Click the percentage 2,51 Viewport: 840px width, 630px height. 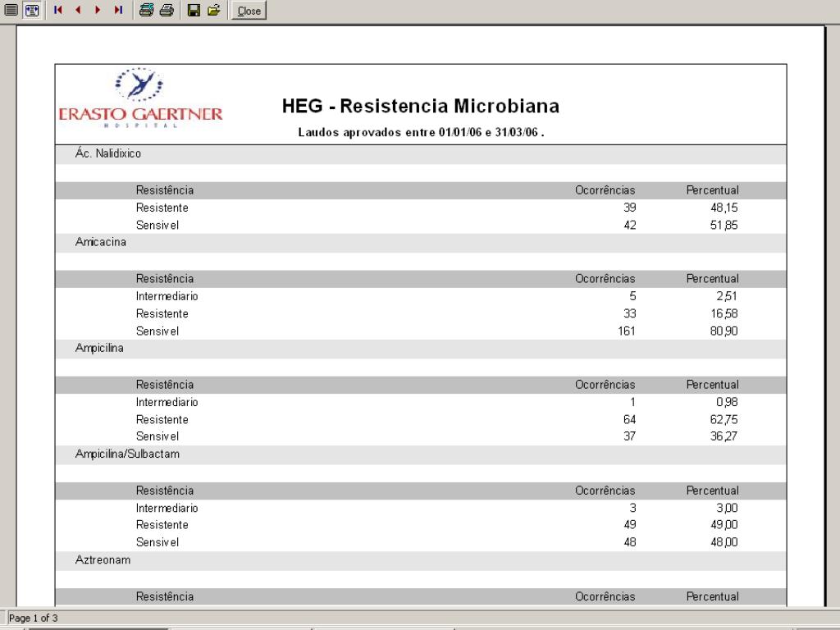tap(727, 296)
